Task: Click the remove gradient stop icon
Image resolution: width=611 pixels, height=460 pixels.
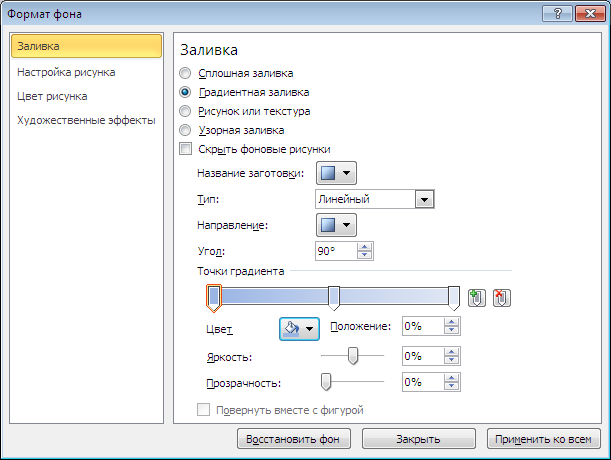Action: tap(502, 298)
